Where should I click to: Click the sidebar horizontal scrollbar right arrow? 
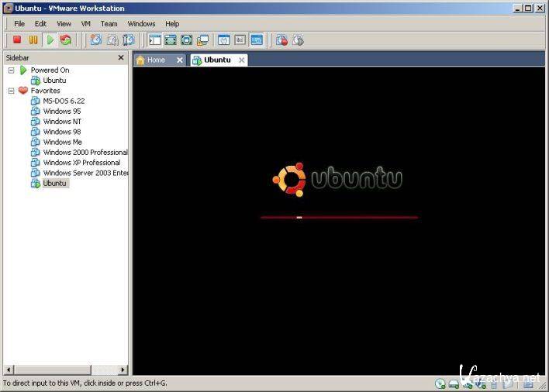[x=123, y=370]
